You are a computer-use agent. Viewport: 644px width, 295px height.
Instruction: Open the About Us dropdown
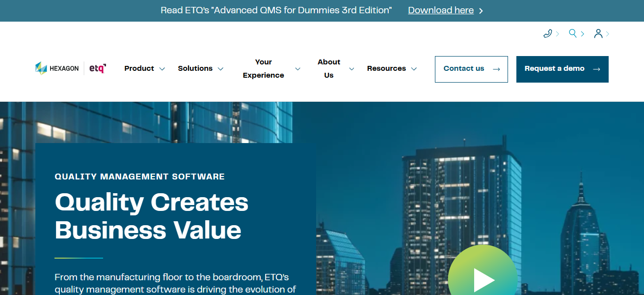(351, 69)
